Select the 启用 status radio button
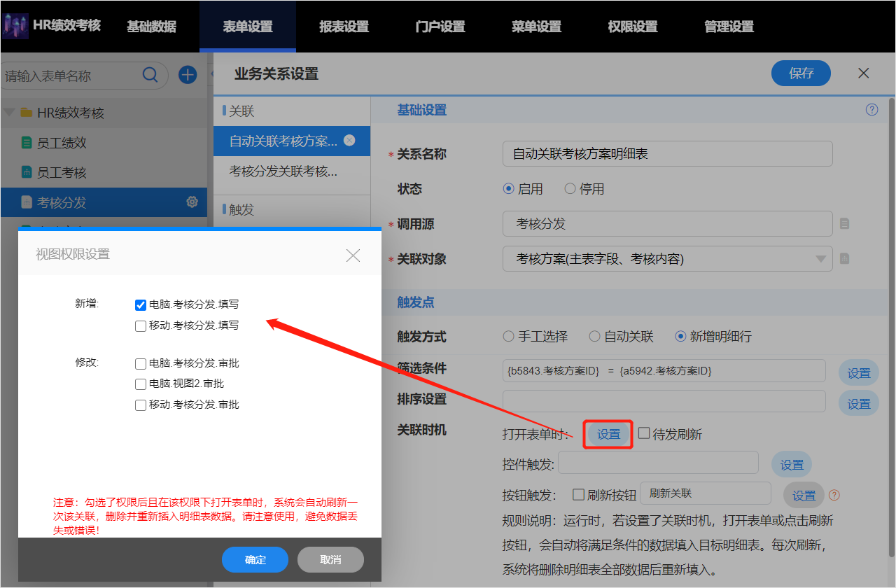 click(x=509, y=188)
